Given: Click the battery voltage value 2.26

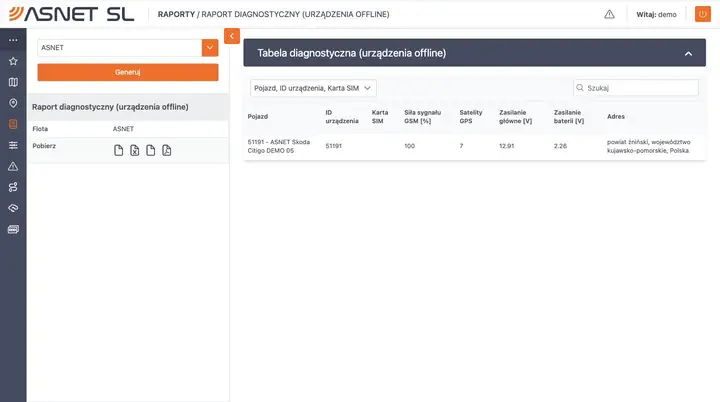Looking at the screenshot, I should [560, 146].
